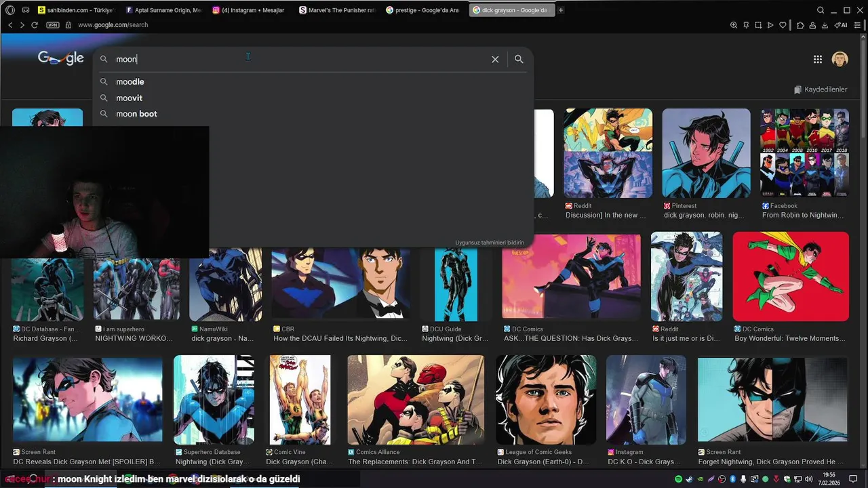The image size is (868, 488).
Task: Switch to the Instagram Mesajlar tab
Action: (x=250, y=10)
